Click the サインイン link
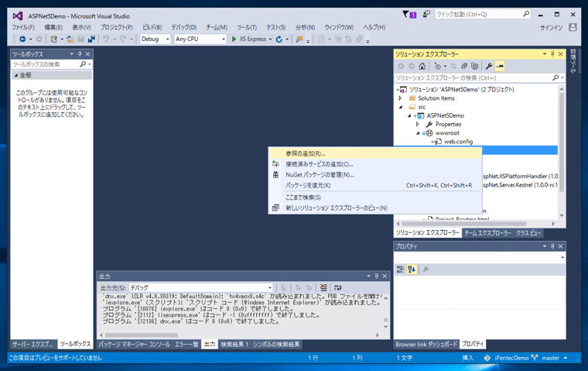The image size is (588, 371). click(551, 28)
